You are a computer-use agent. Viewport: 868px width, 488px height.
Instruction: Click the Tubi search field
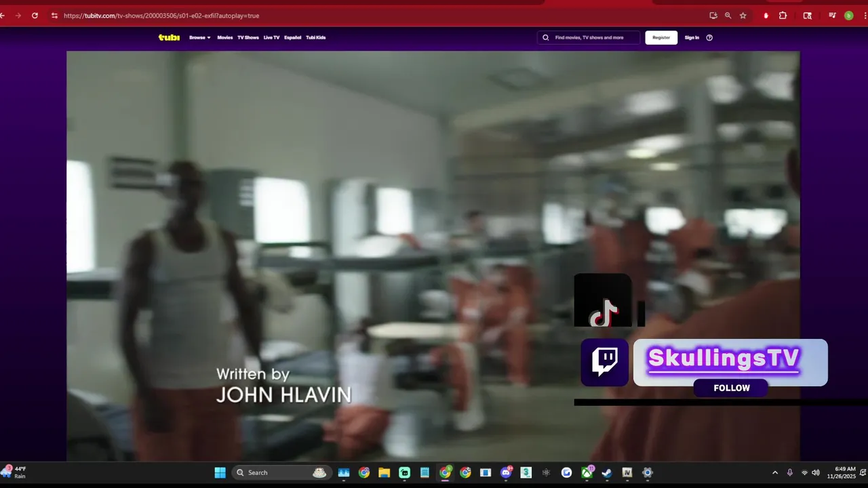coord(589,37)
